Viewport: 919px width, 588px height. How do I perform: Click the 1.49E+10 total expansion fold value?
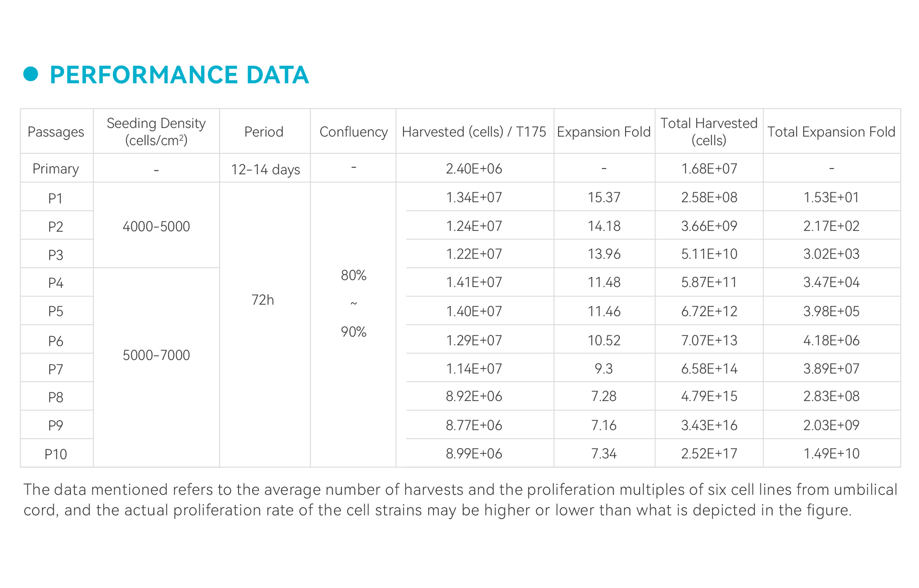coord(831,454)
